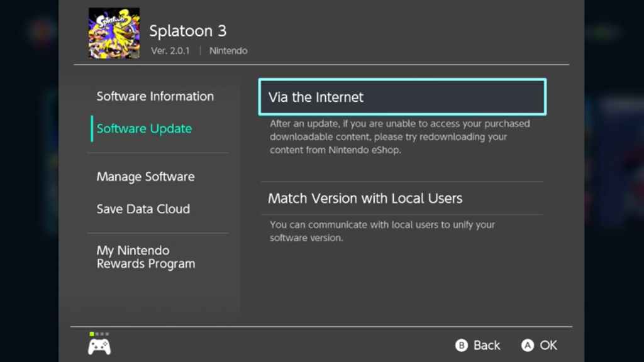Go to Save Data Cloud settings
This screenshot has width=644, height=362.
(143, 209)
